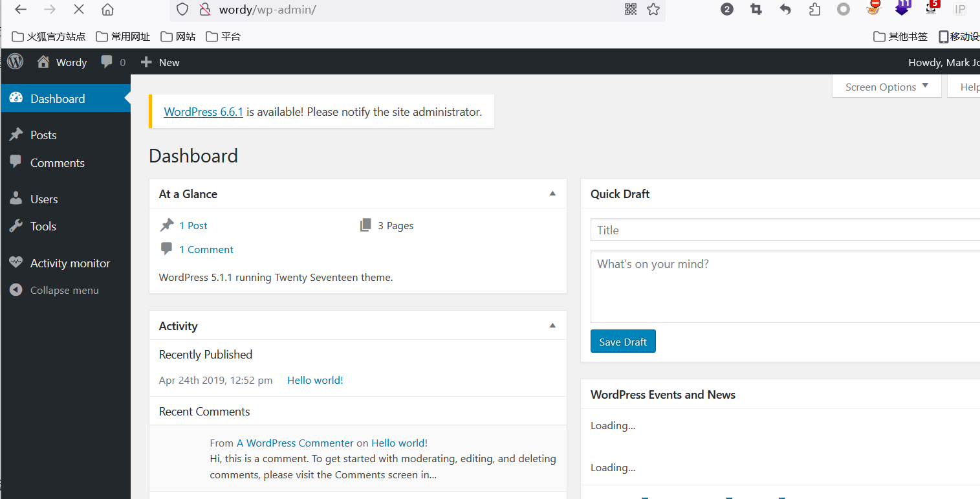
Task: Open the 1 Comment link
Action: click(206, 249)
